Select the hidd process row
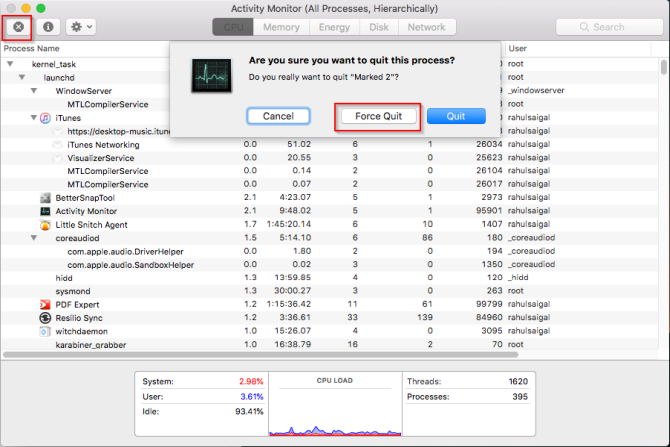The image size is (670, 447). coord(329,278)
